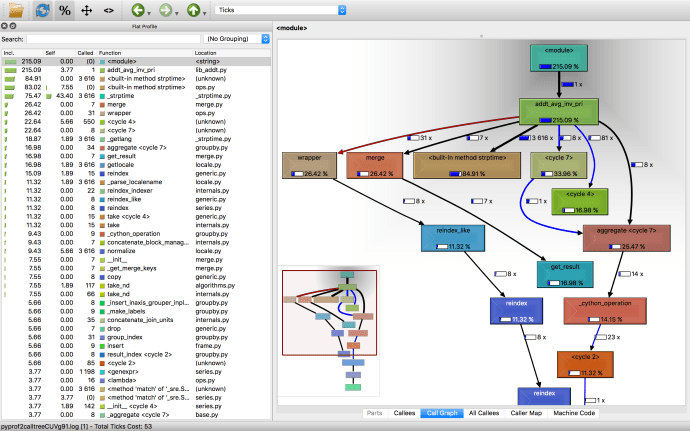Close the Flat Profile panel
Screen dimensions: 690x431
point(5,27)
